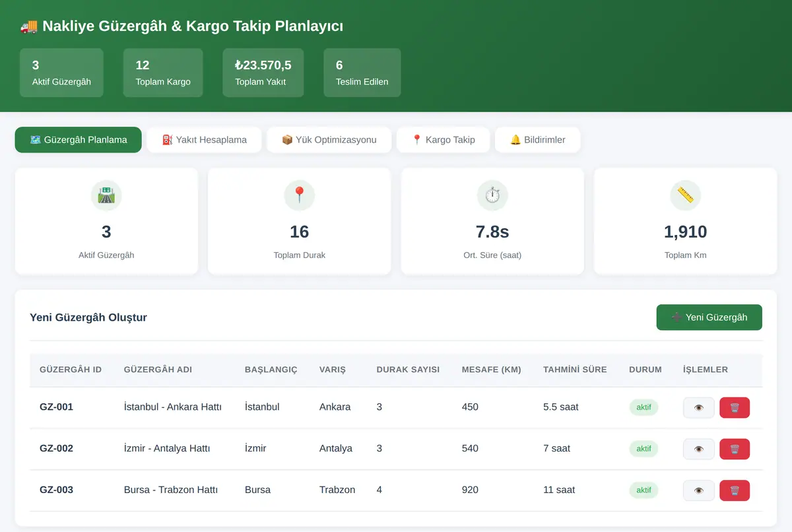This screenshot has height=532, width=792.
Task: Create a route with Yeni Güzergâh button
Action: (x=709, y=317)
